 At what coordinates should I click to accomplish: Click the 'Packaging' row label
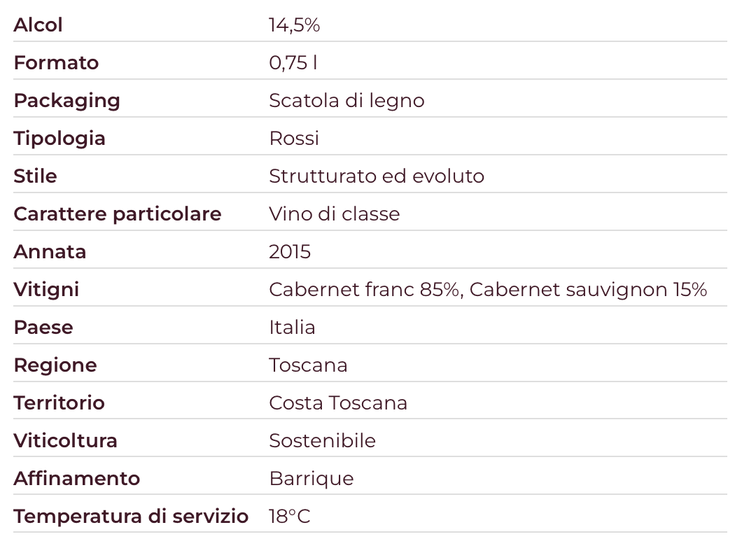click(67, 101)
